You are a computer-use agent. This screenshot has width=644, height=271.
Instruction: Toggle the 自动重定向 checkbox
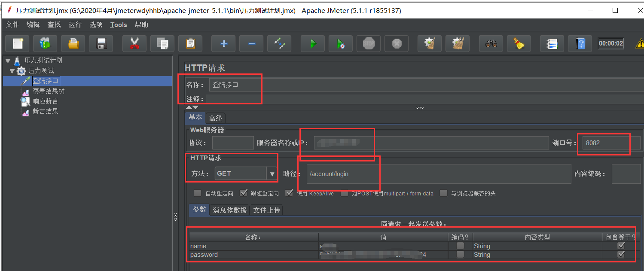tap(198, 193)
